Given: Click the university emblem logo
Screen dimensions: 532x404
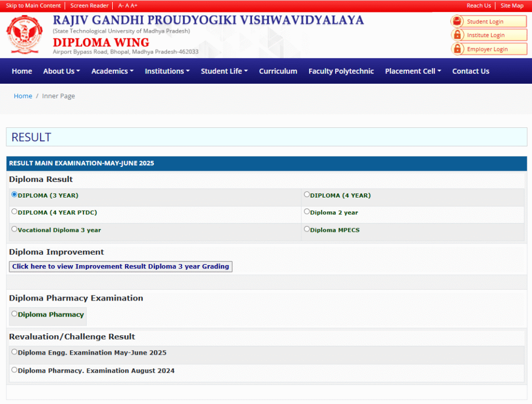Looking at the screenshot, I should [x=25, y=35].
